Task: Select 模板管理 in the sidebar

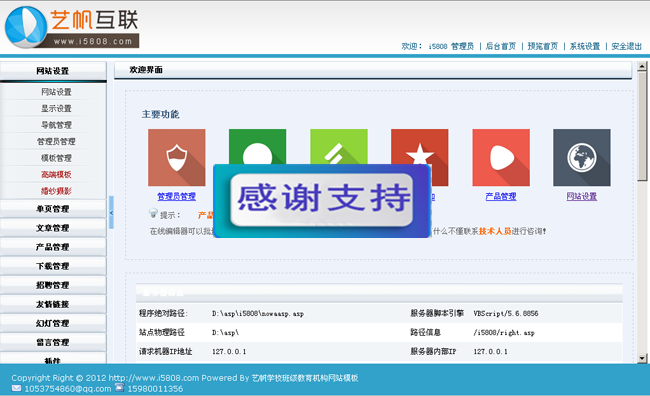Action: point(56,158)
